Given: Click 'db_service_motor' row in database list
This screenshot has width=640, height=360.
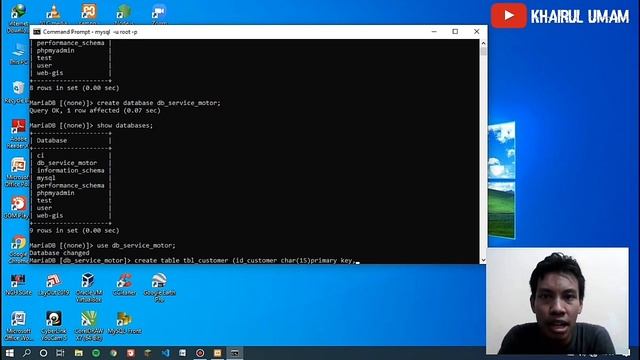Looking at the screenshot, I should click(x=67, y=163).
